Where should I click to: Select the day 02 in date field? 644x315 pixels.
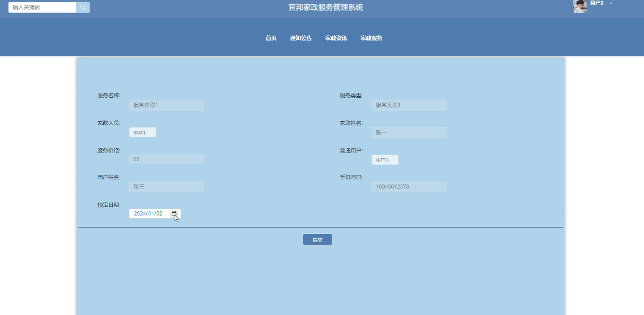click(159, 213)
